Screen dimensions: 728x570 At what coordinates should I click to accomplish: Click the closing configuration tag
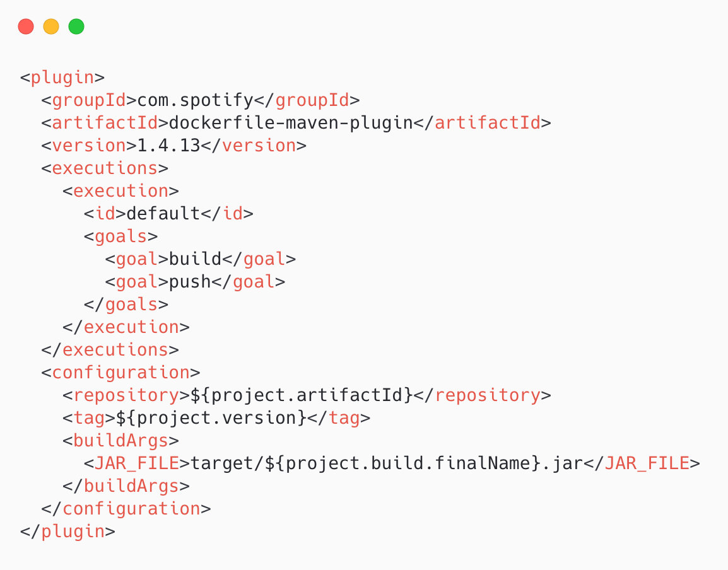click(126, 509)
